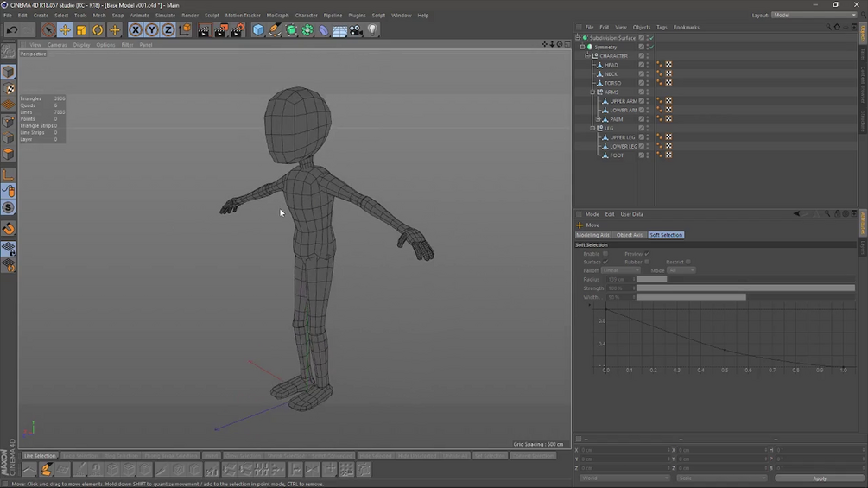Select the TORSO object in hierarchy
868x488 pixels.
coord(612,83)
